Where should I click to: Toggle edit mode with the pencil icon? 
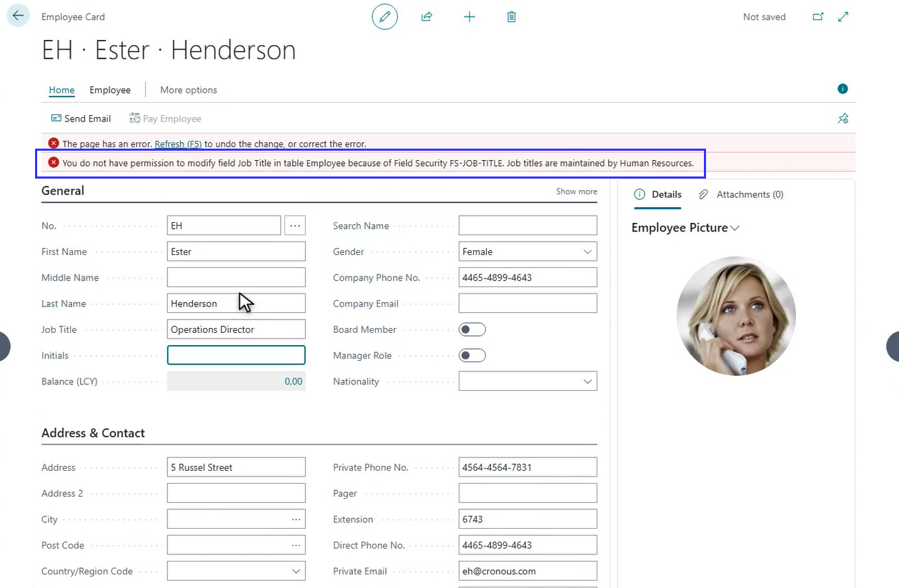point(384,16)
